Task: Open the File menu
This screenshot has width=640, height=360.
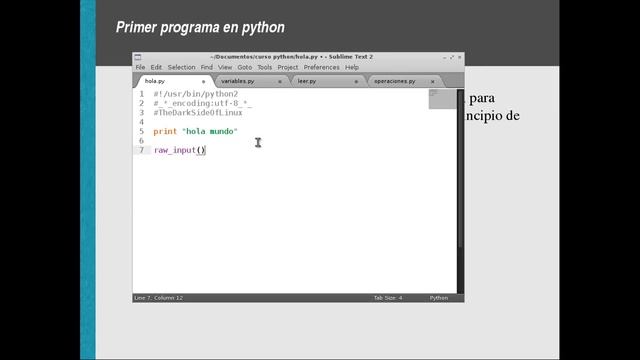Action: pos(140,67)
